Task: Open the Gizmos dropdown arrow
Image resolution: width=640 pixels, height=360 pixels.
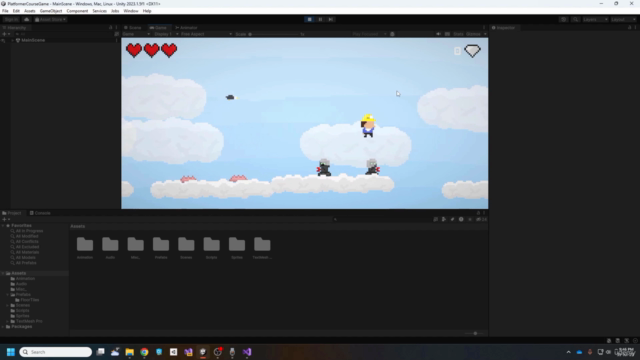Action: 485,34
